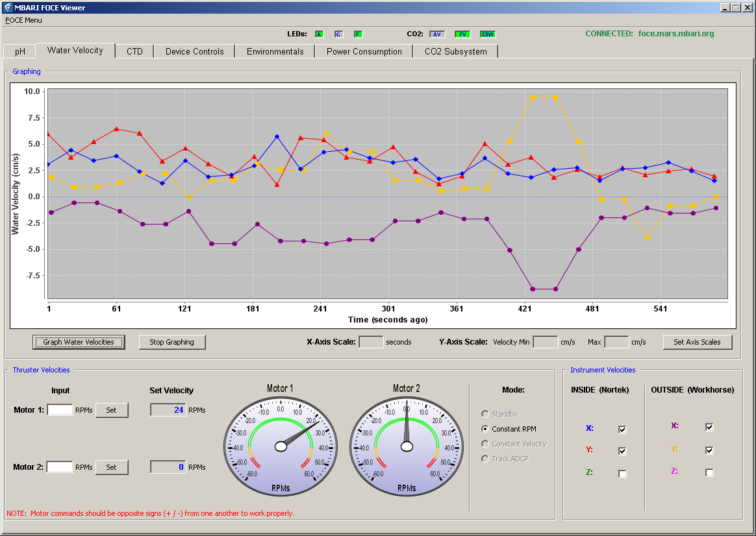This screenshot has width=756, height=536.
Task: Click the LED F indicator
Action: click(358, 34)
